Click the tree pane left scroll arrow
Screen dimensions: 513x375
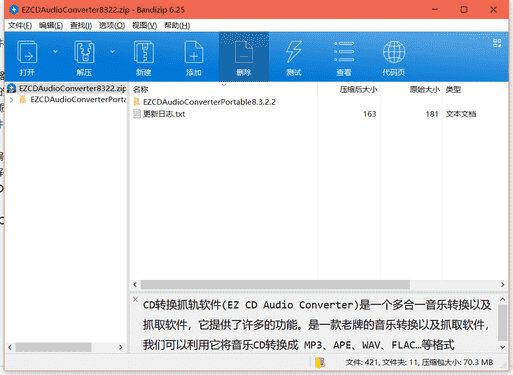pos(10,347)
